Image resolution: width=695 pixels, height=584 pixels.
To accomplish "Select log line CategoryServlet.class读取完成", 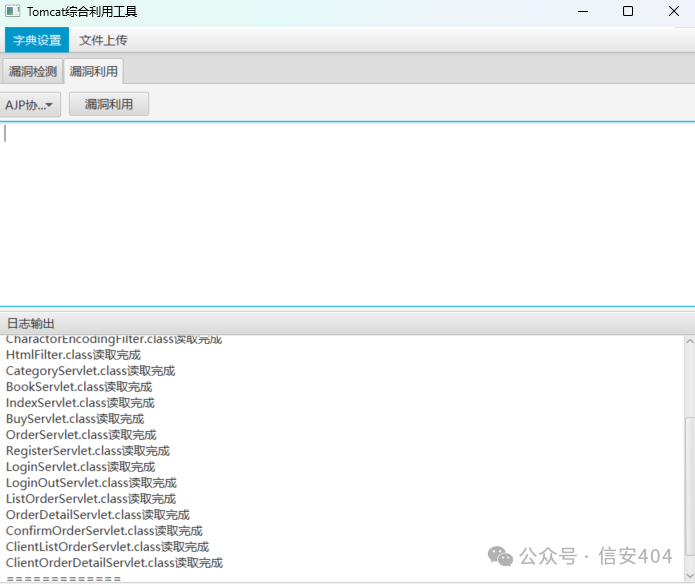I will click(x=90, y=371).
